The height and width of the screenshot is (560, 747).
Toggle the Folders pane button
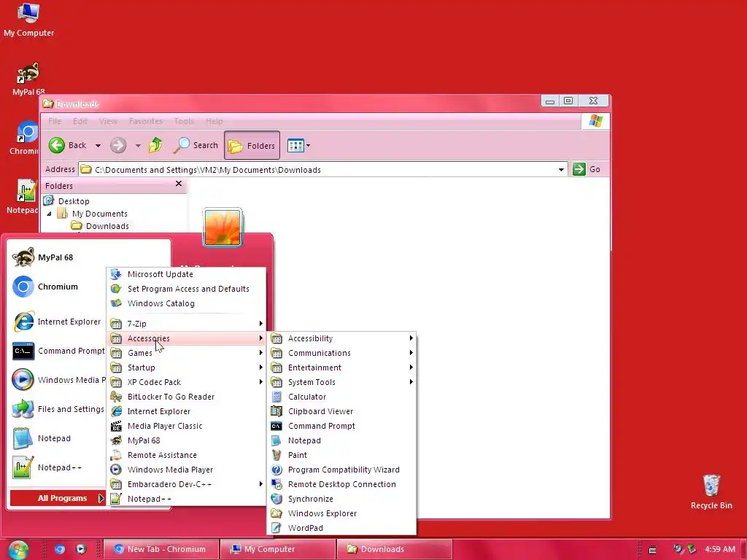coord(252,145)
